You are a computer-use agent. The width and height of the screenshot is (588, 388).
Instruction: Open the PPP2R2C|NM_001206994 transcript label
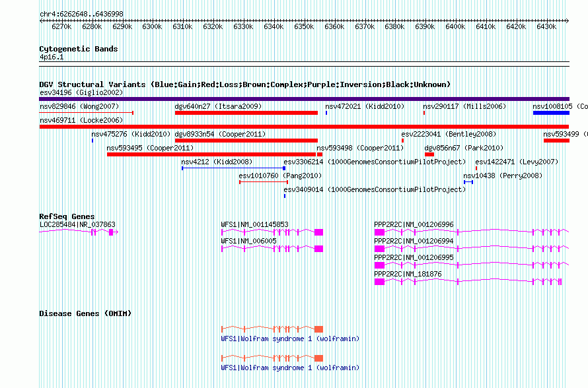coord(414,242)
